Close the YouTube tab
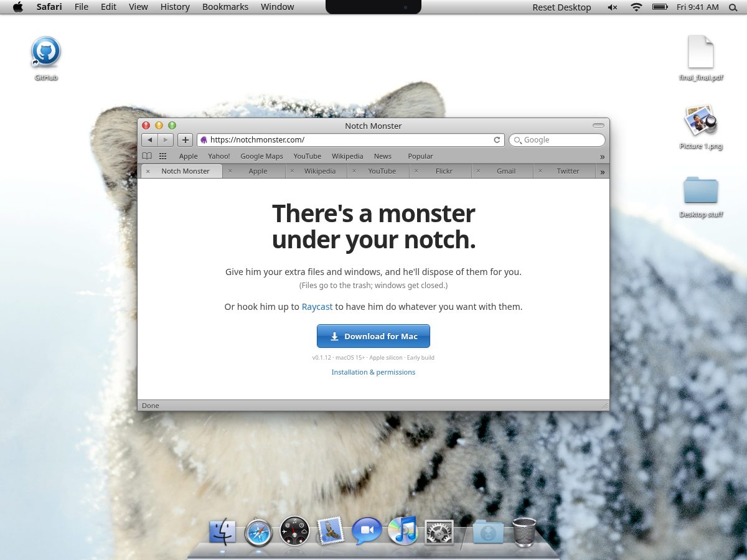The image size is (747, 560). click(x=354, y=171)
